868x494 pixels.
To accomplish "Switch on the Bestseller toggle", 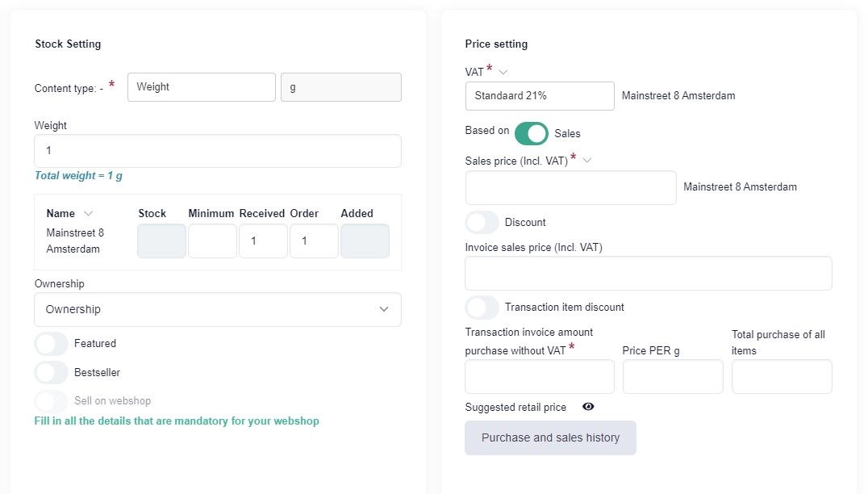I will (52, 372).
